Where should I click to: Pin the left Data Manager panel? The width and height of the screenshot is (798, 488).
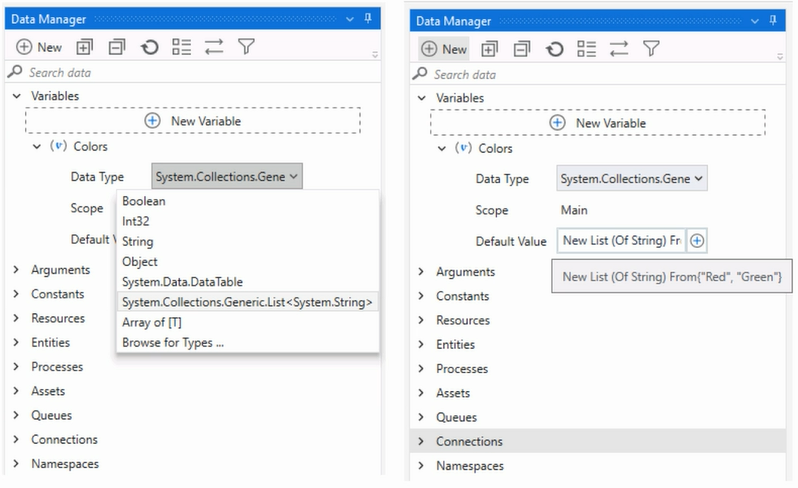tap(368, 19)
